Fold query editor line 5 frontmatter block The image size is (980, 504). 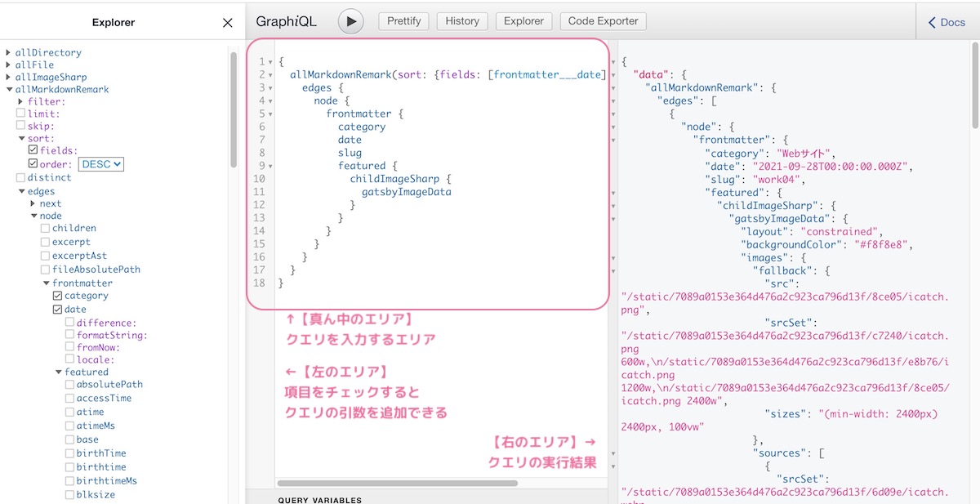pos(271,114)
